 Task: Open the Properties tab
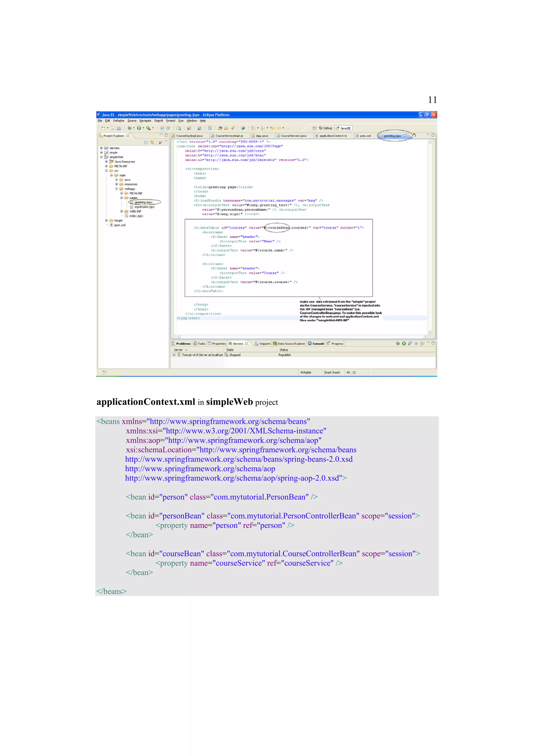point(217,343)
